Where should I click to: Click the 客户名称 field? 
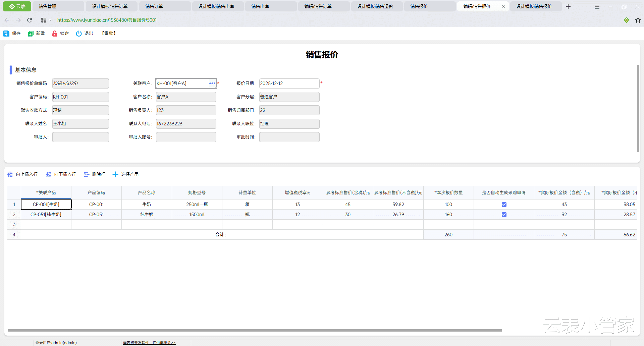pyautogui.click(x=186, y=97)
